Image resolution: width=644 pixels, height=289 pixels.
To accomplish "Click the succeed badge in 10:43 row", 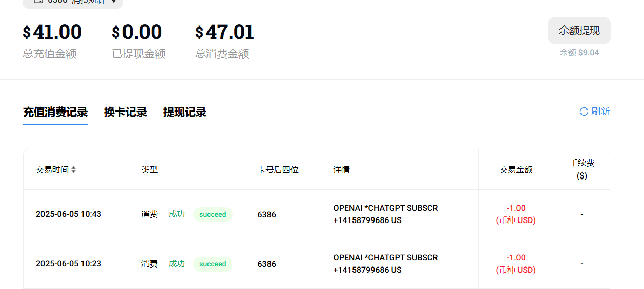I will pyautogui.click(x=213, y=215).
